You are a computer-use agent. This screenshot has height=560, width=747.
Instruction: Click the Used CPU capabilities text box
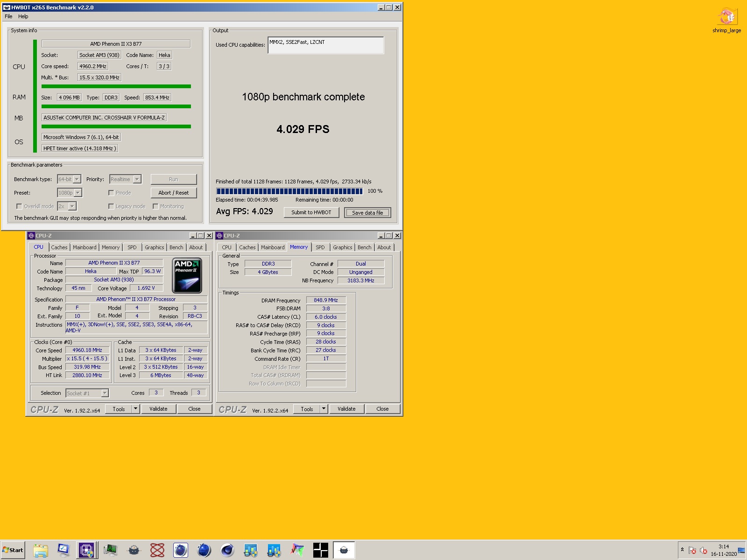326,45
